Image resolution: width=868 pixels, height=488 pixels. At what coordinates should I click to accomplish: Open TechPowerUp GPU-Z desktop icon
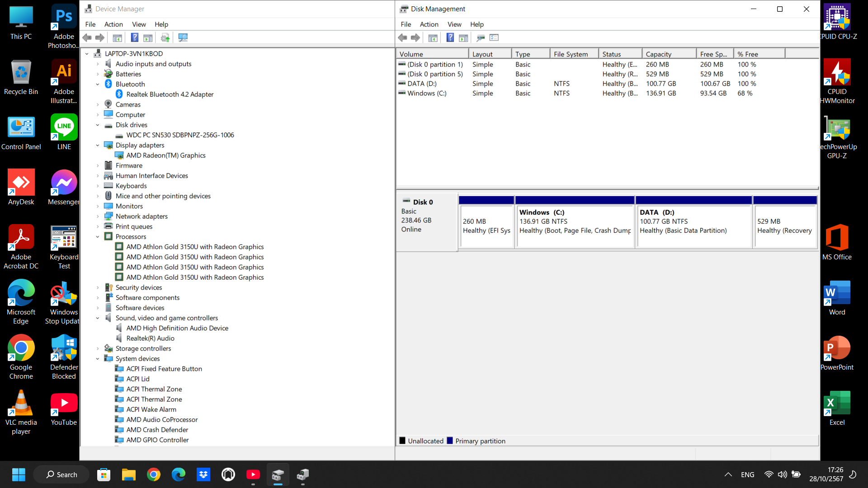coord(837,137)
